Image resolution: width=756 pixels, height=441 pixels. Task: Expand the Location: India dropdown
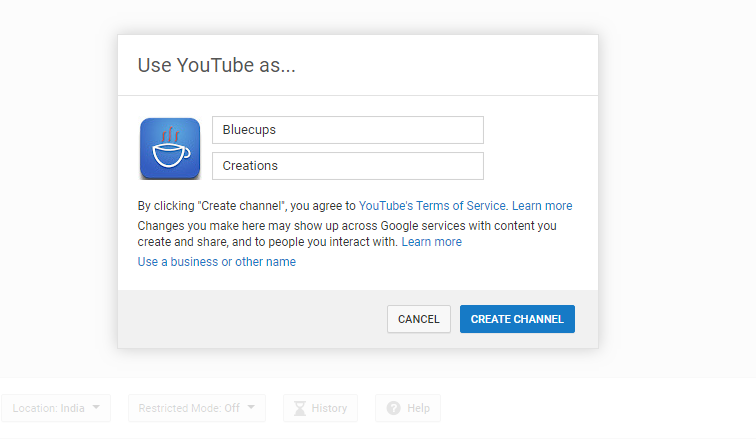tap(56, 408)
